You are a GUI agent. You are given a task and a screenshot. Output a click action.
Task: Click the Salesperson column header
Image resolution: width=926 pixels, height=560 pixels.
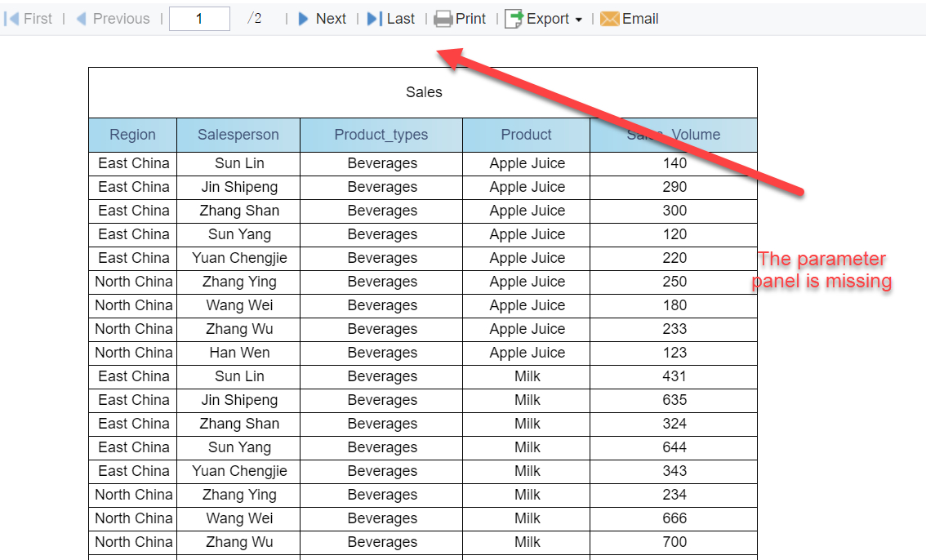(238, 134)
